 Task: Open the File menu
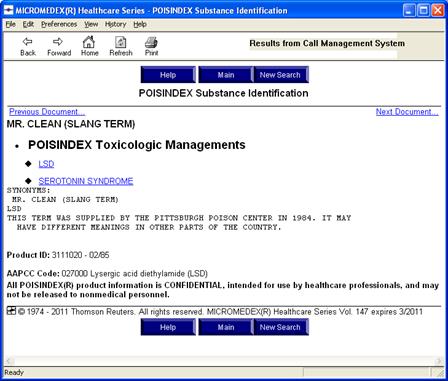pyautogui.click(x=11, y=24)
